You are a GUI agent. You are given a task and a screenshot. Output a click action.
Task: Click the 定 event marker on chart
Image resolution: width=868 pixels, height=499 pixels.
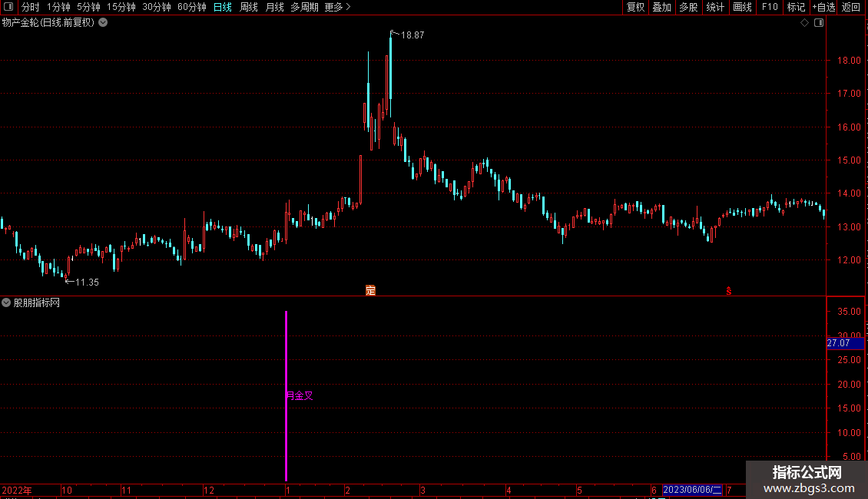(370, 290)
